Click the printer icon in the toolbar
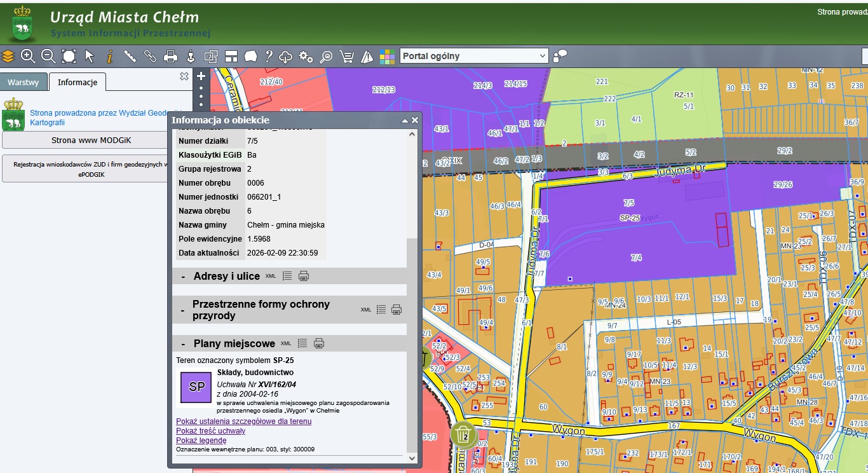Image resolution: width=868 pixels, height=473 pixels. click(170, 56)
